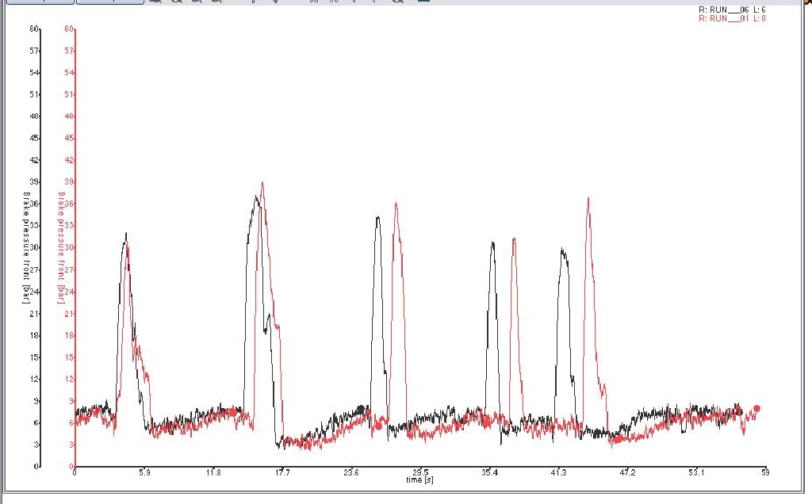This screenshot has height=504, width=812.
Task: Click the black marker dot near 24.5 seconds
Action: [x=364, y=409]
